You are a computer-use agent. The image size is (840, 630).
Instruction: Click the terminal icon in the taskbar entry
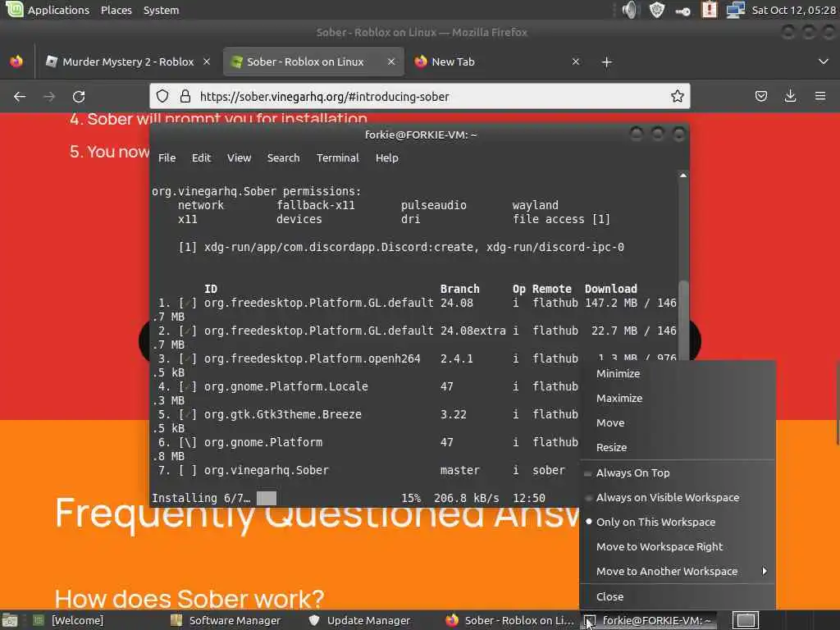590,621
